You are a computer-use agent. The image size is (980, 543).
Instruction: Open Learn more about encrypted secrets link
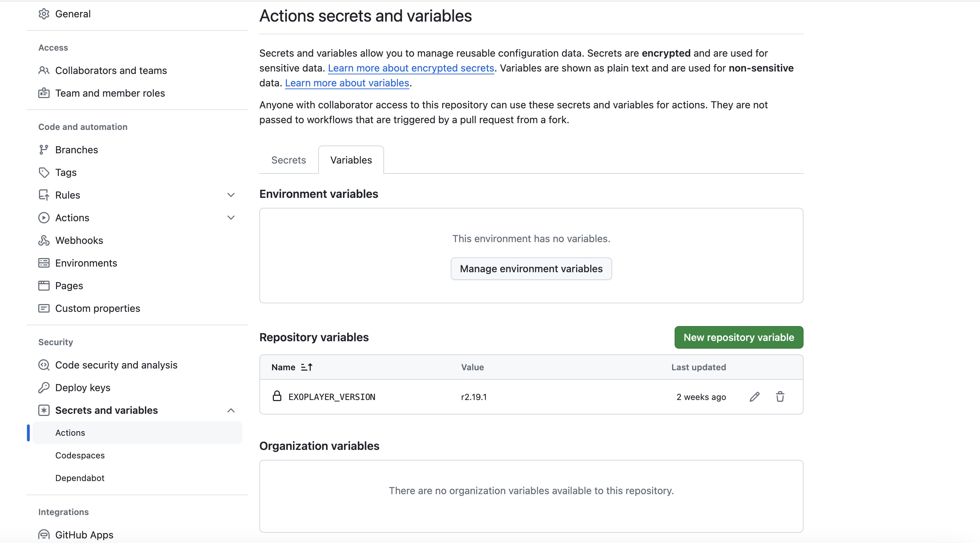point(411,68)
